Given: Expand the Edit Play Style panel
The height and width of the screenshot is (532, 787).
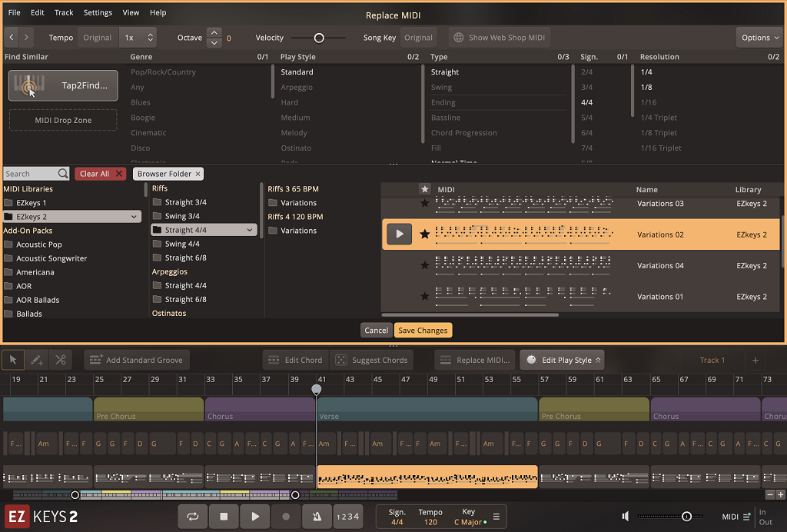Looking at the screenshot, I should [x=562, y=360].
